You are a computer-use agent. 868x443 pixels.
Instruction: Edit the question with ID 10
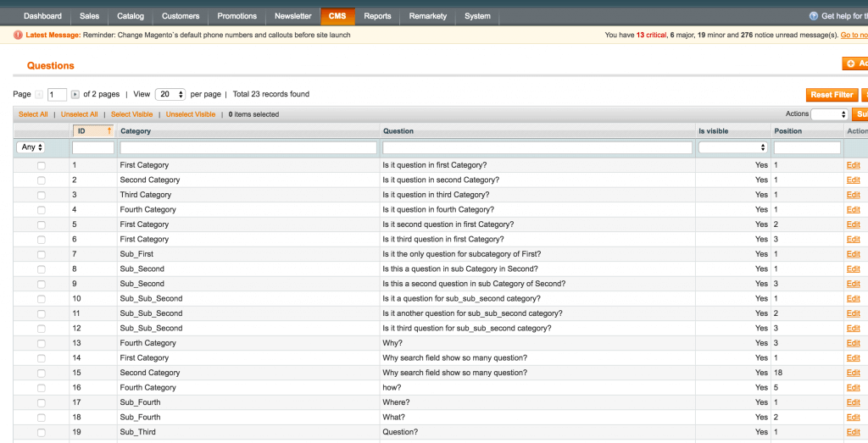(x=853, y=299)
